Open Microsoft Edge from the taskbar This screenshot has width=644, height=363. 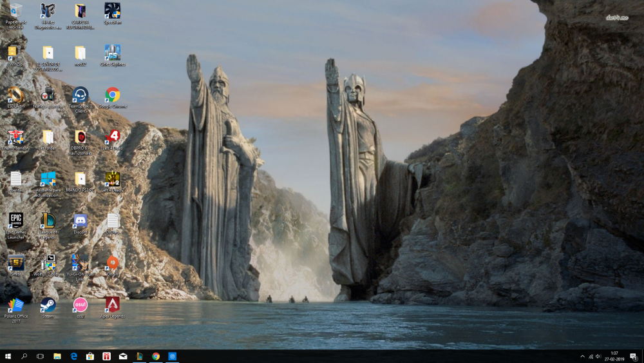pyautogui.click(x=73, y=356)
